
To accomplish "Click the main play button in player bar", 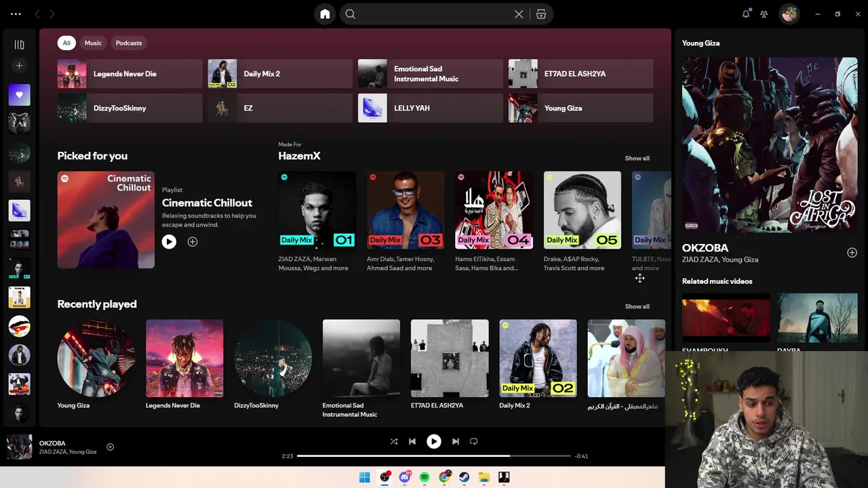I will pyautogui.click(x=433, y=441).
